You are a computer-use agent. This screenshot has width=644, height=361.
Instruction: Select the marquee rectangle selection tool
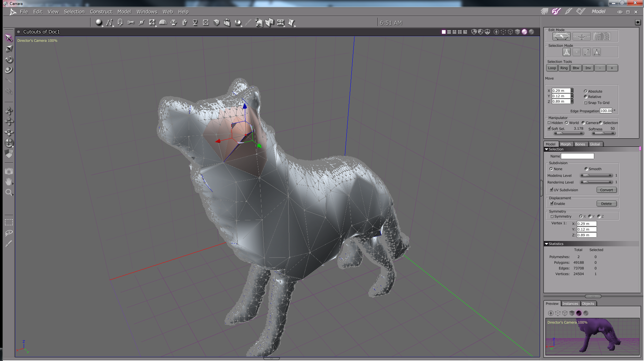click(9, 222)
